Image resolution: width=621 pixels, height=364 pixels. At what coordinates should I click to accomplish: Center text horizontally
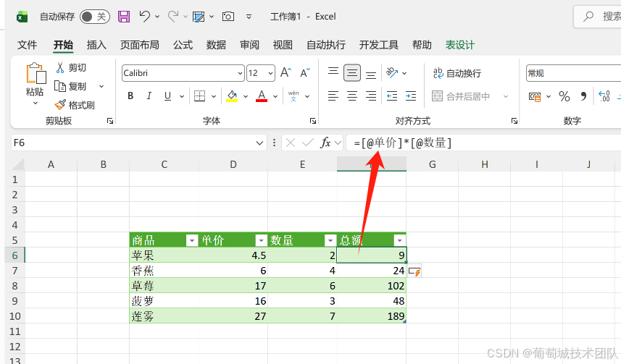pos(351,96)
